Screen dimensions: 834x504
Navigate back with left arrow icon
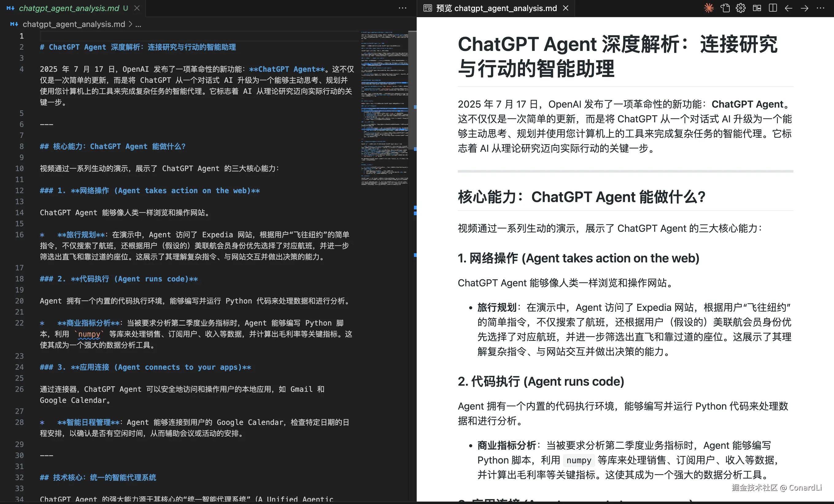coord(789,8)
